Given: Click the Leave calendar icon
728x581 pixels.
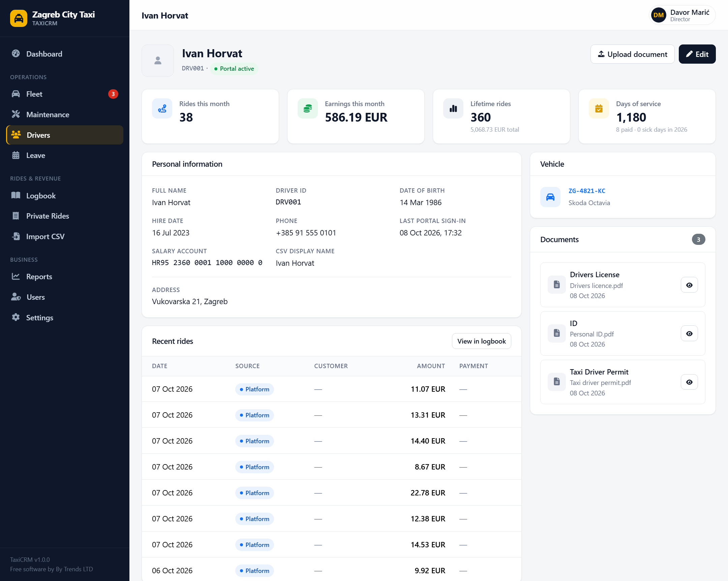Looking at the screenshot, I should pos(16,155).
